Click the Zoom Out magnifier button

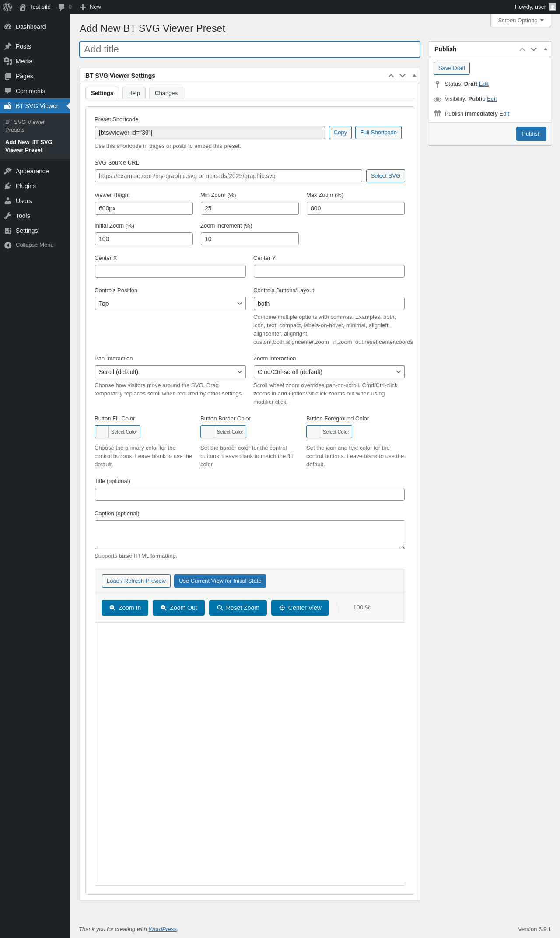coord(178,608)
